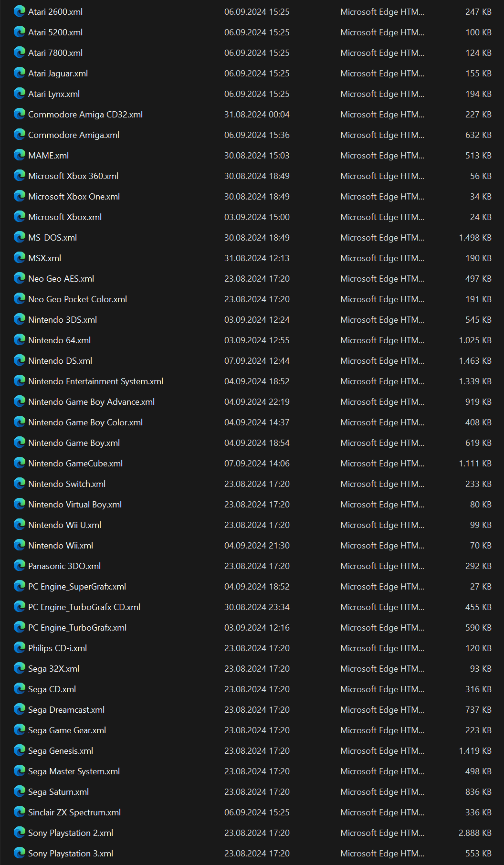504x865 pixels.
Task: Click the icon for Nintendo 3DS.xml
Action: point(20,319)
